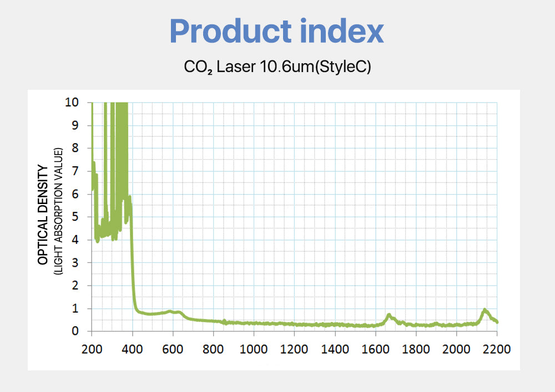This screenshot has width=555, height=392.
Task: Click y-axis value 0
Action: 75,331
